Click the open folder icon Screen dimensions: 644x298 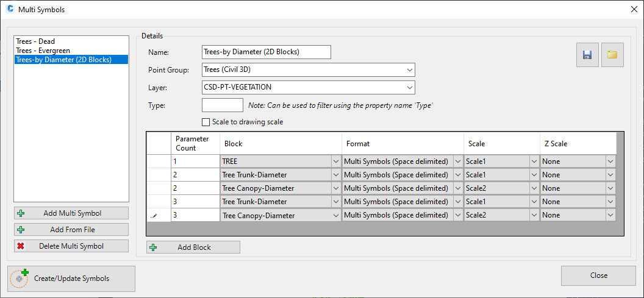(x=613, y=55)
